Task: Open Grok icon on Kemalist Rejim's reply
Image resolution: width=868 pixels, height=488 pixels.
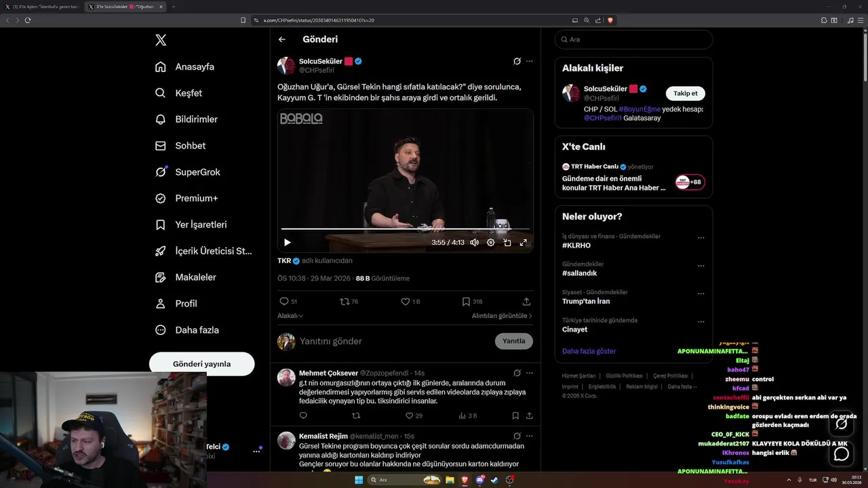Action: 517,436
